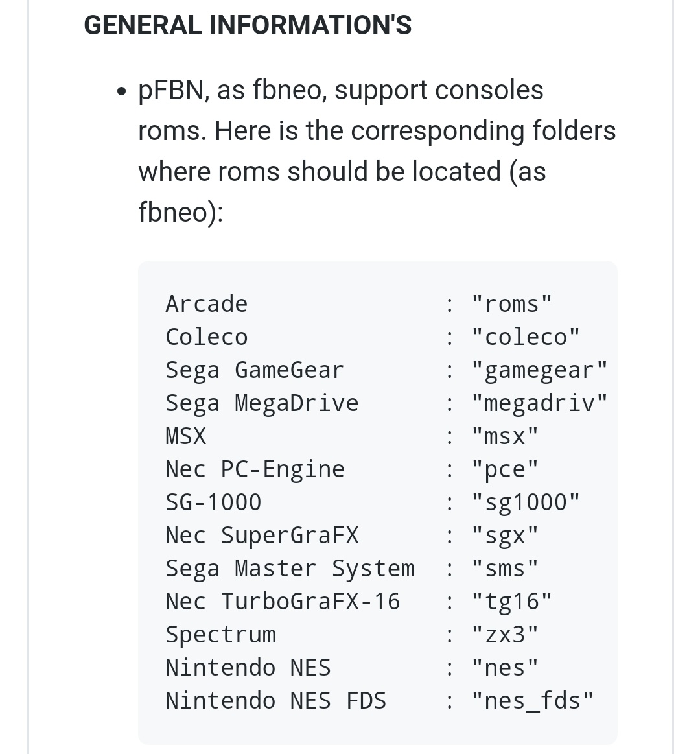Click the GENERAL INFORMATION'S heading
Screen dimensions: 700x754
pos(248,25)
